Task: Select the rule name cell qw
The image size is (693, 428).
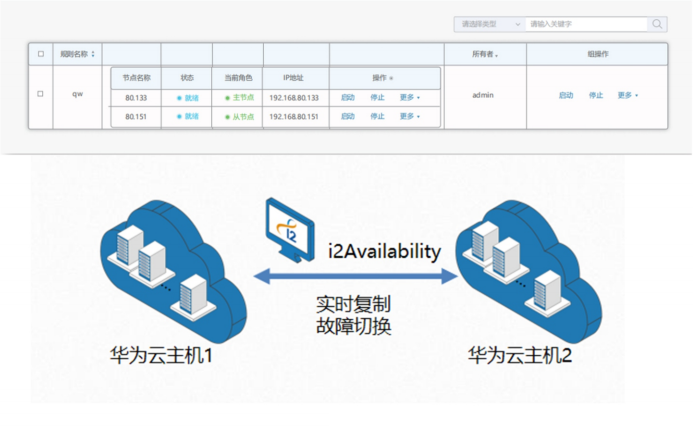Action: pyautogui.click(x=77, y=94)
